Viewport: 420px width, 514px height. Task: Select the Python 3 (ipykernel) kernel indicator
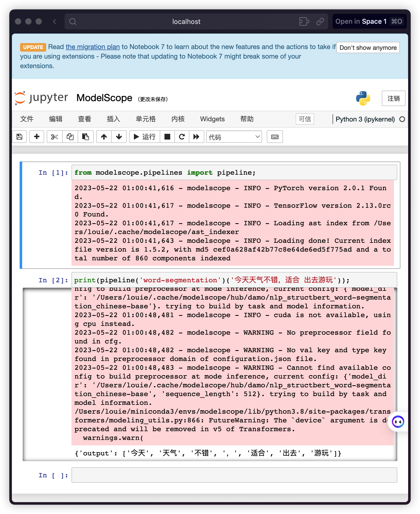click(365, 119)
